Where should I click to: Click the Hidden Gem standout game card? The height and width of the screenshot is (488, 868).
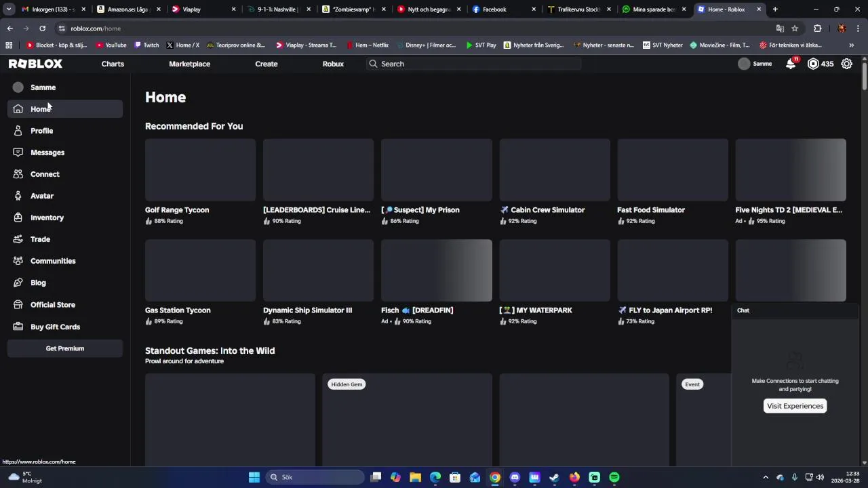coord(408,420)
